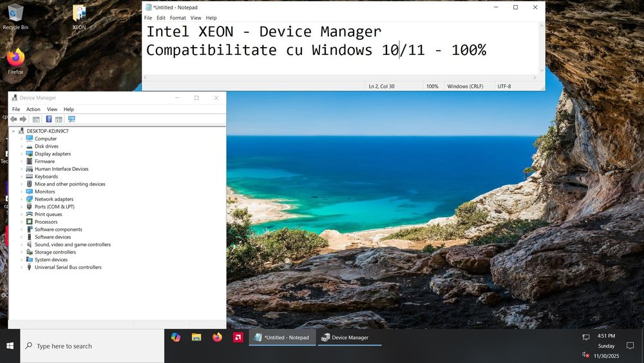644x363 pixels.
Task: Toggle Show/Hide Console Tree toolbar icon
Action: tap(36, 119)
